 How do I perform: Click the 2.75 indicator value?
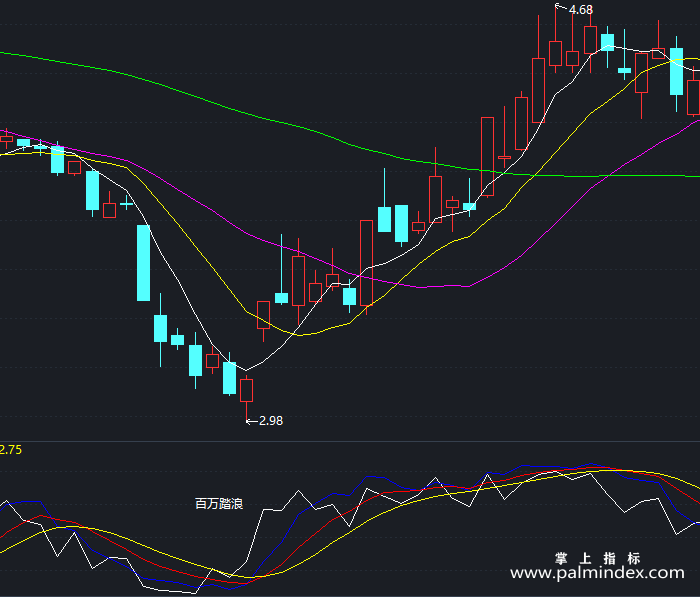11,450
